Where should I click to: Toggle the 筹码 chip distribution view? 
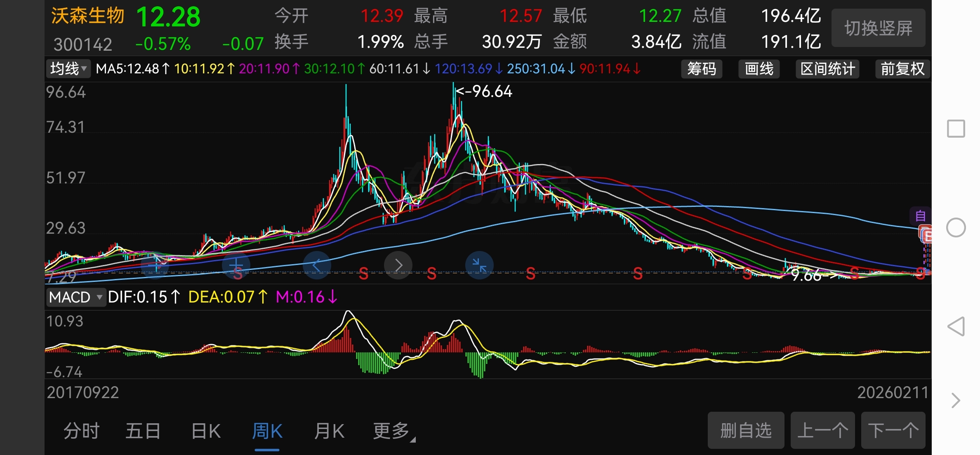click(x=701, y=69)
